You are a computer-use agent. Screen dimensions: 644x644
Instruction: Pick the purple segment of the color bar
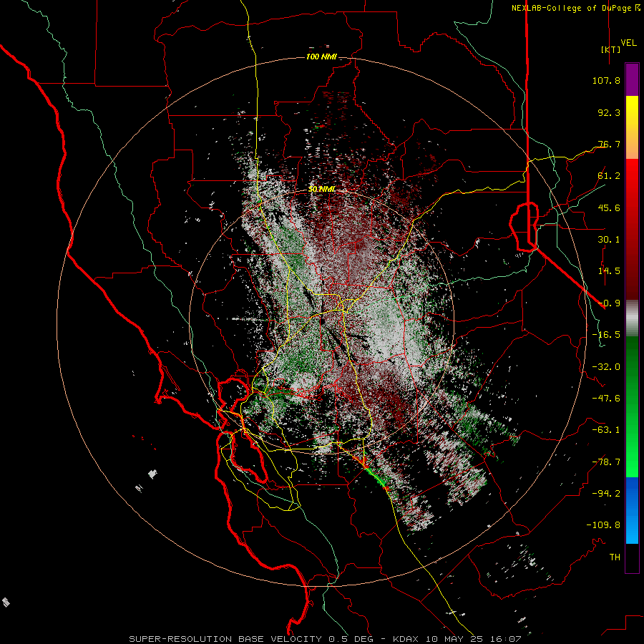click(632, 80)
